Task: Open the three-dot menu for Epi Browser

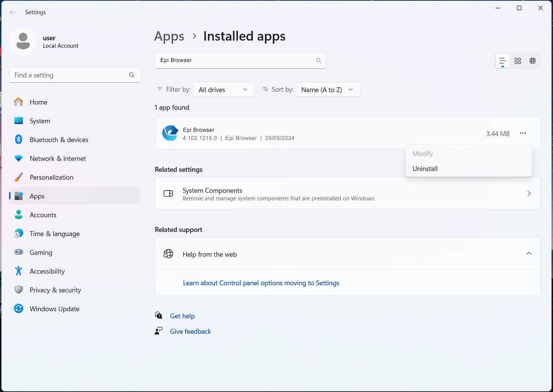Action: [523, 133]
